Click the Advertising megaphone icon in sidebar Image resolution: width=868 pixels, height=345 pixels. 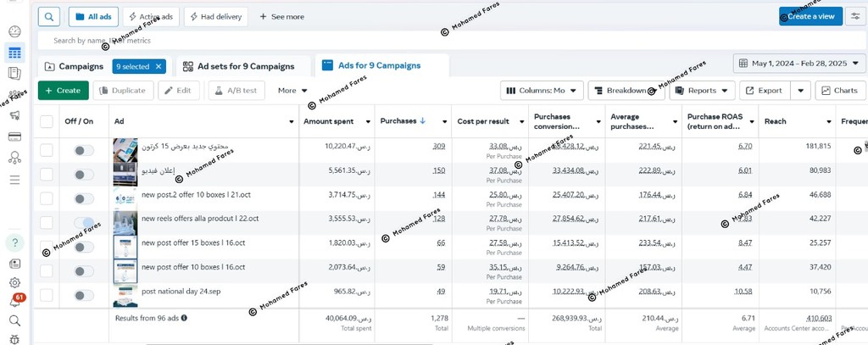tap(14, 115)
